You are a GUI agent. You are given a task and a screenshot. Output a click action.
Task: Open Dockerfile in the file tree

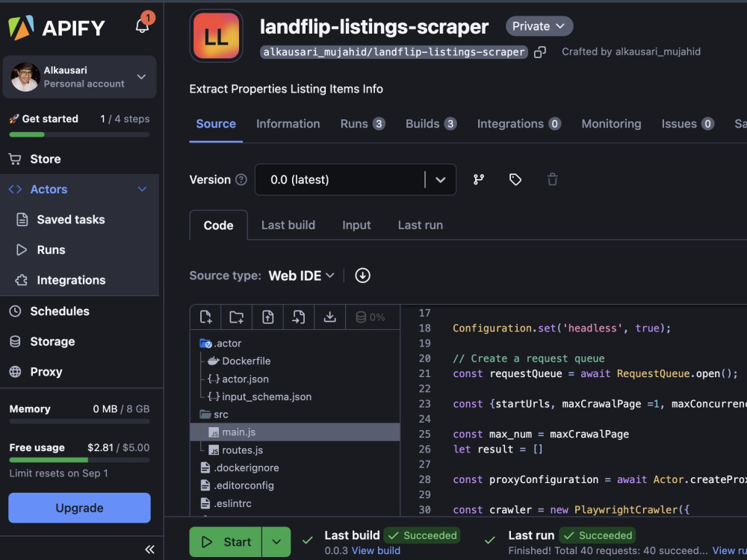239,361
